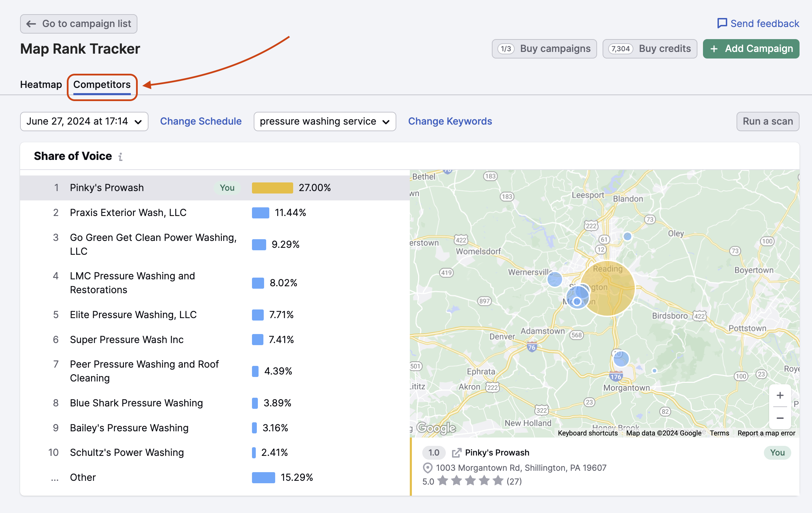This screenshot has width=812, height=513.
Task: Click the map zoom out minus button
Action: [x=780, y=418]
